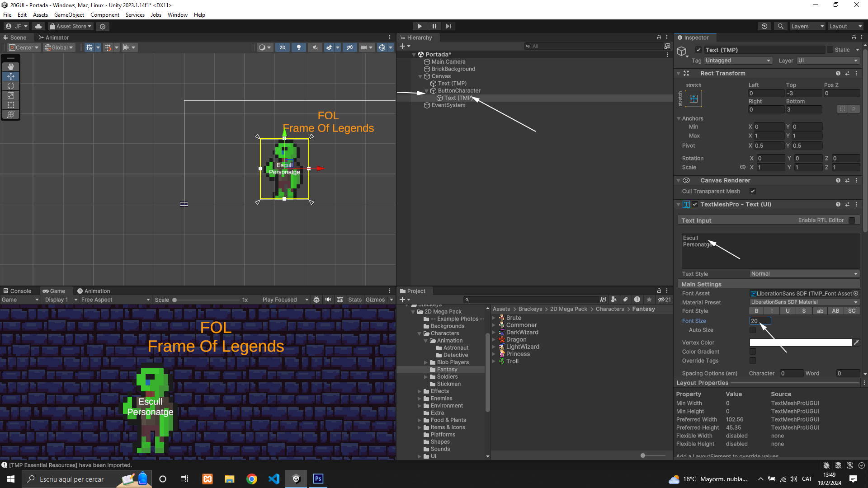Open Visual Studio Code from taskbar

274,479
